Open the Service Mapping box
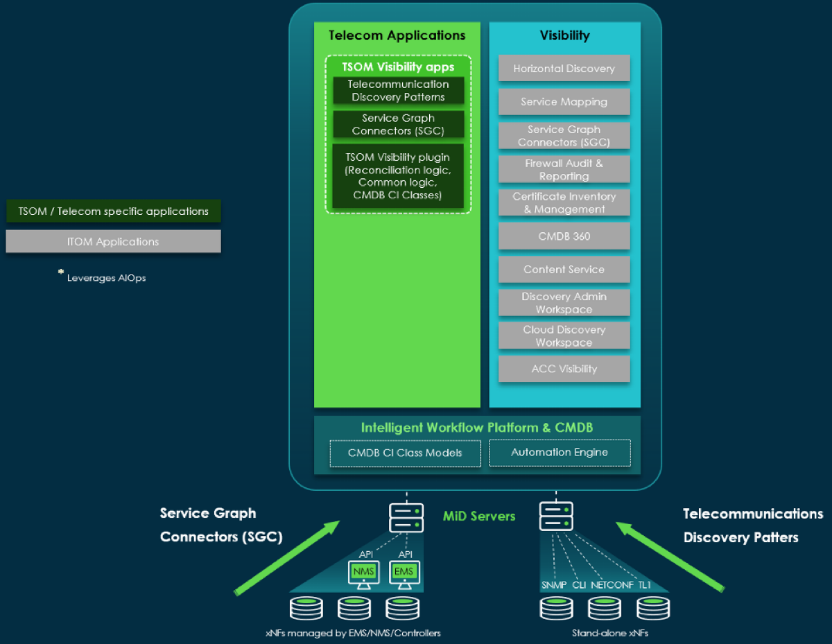Screen dimensions: 832x644 point(564,102)
